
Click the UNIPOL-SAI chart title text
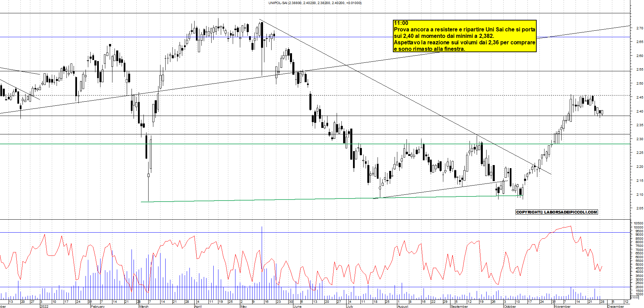coord(315,3)
